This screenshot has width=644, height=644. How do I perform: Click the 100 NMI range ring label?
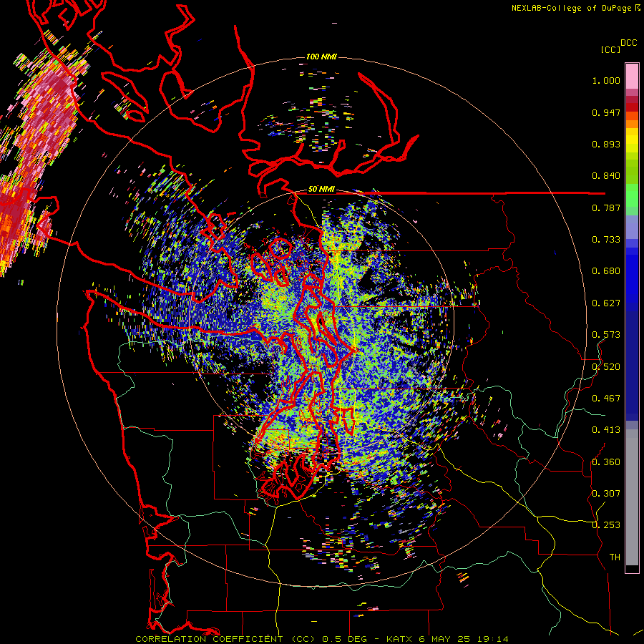point(321,57)
